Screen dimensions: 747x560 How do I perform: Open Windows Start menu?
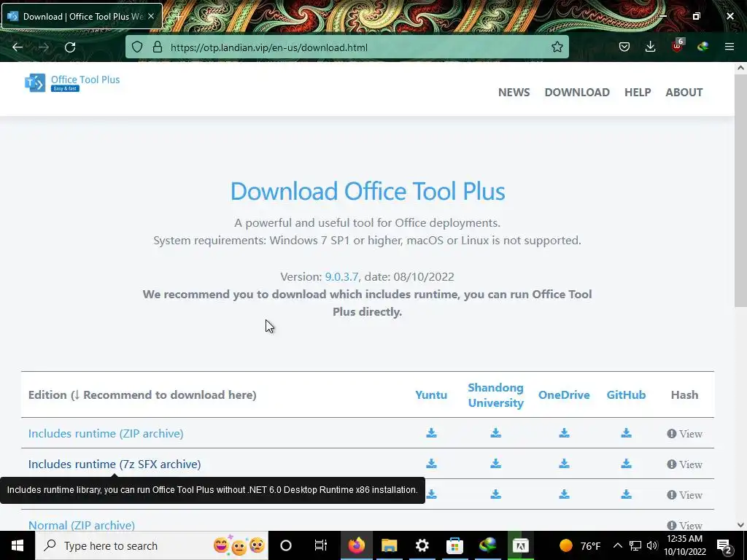18,545
